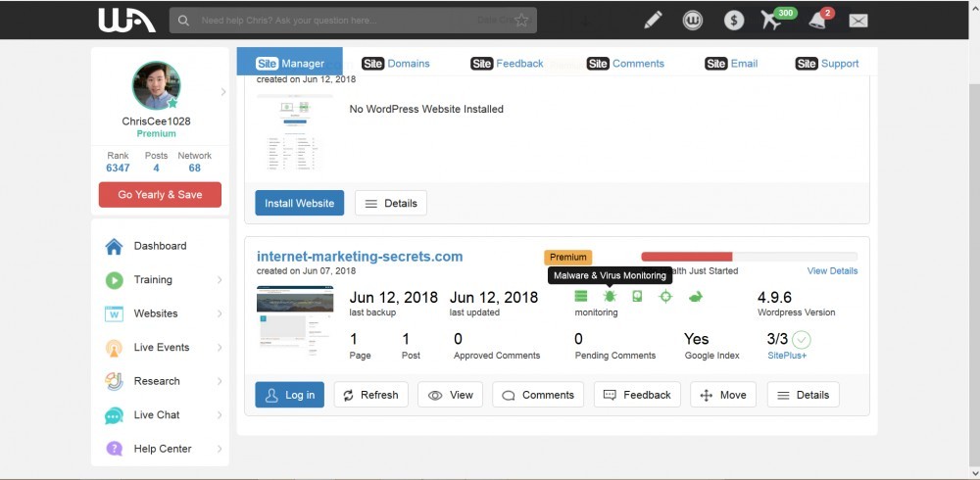Click Go Yearly & Save button
This screenshot has width=980, height=480.
click(160, 194)
